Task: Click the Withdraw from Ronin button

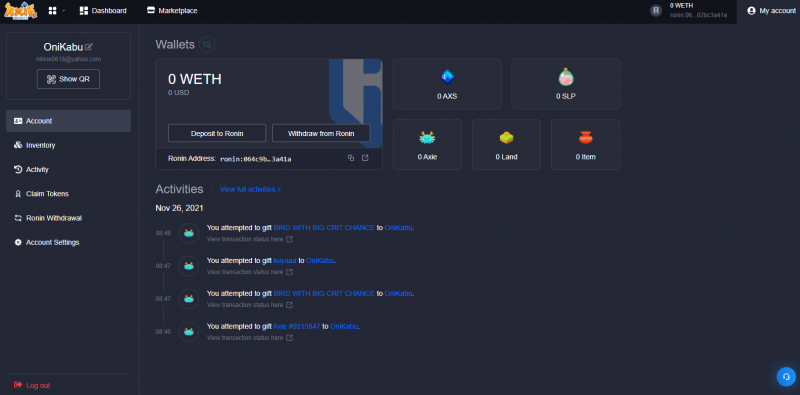Action: tap(321, 133)
